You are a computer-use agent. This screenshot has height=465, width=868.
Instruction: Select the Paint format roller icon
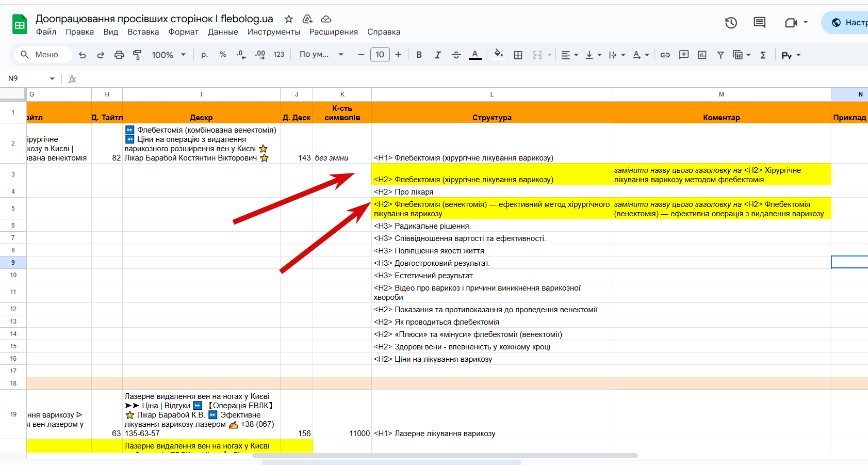click(x=137, y=55)
